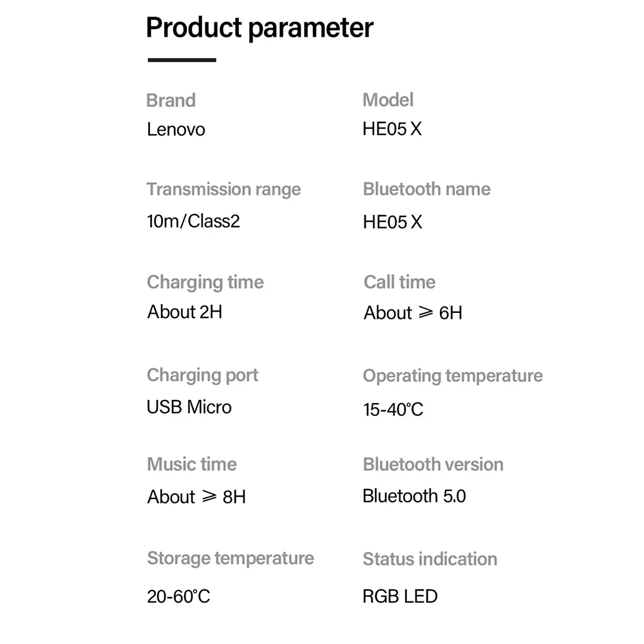644x644 pixels.
Task: Click the Product parameter heading
Action: pos(260,28)
